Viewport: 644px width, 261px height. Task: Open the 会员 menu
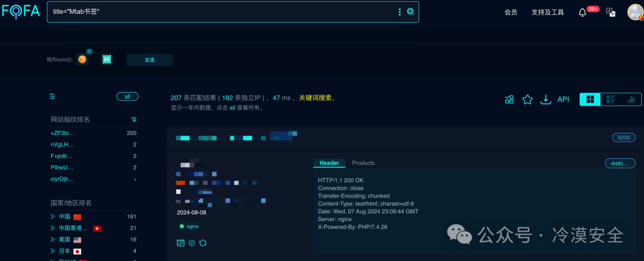pos(510,13)
